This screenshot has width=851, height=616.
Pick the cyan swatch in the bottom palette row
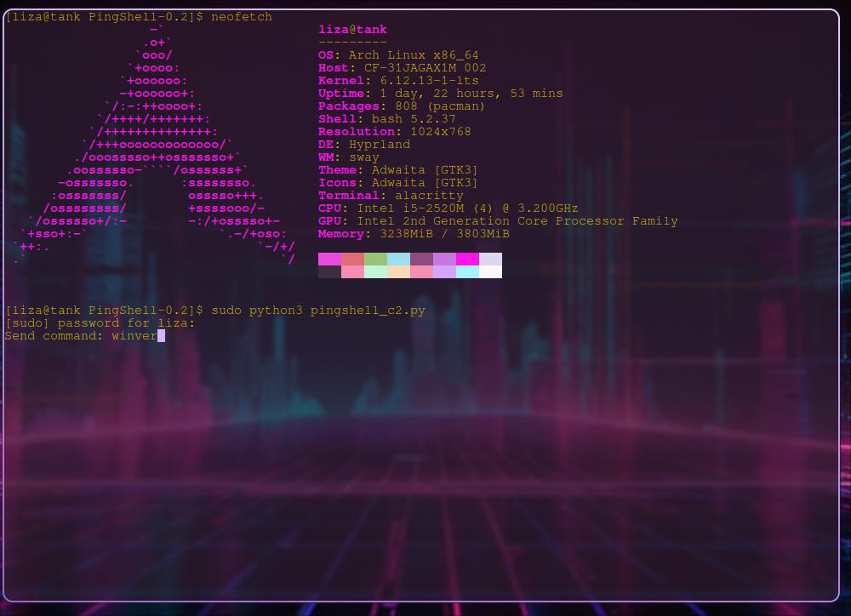467,272
